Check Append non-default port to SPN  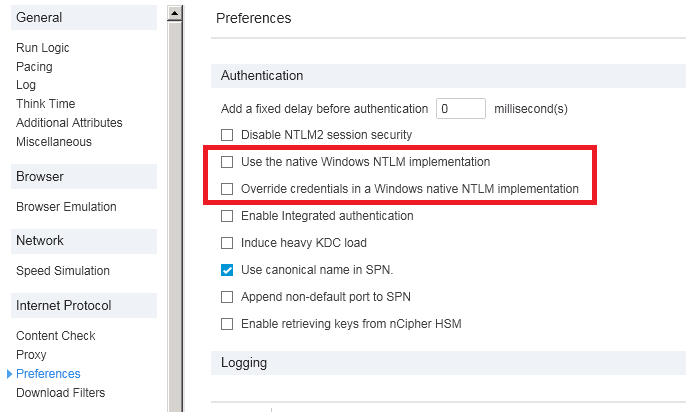[x=227, y=297]
